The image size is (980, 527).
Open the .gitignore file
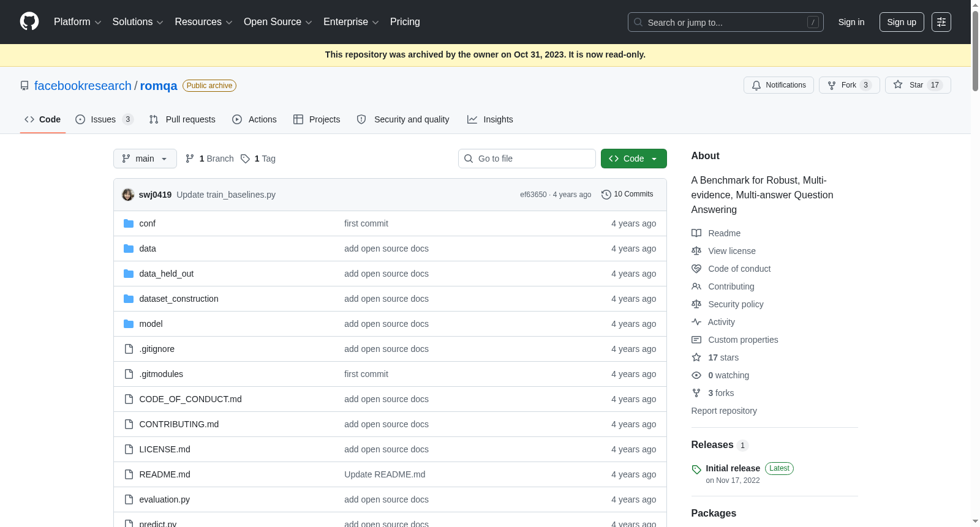click(x=157, y=349)
